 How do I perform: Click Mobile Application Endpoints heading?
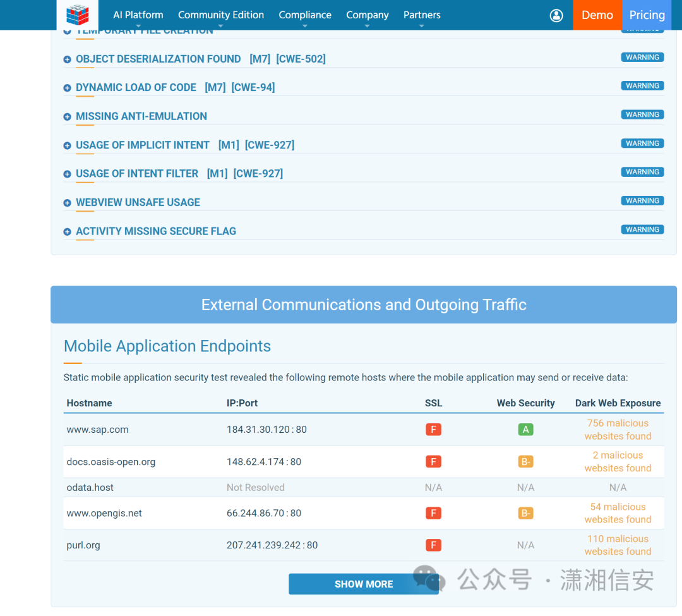[167, 346]
